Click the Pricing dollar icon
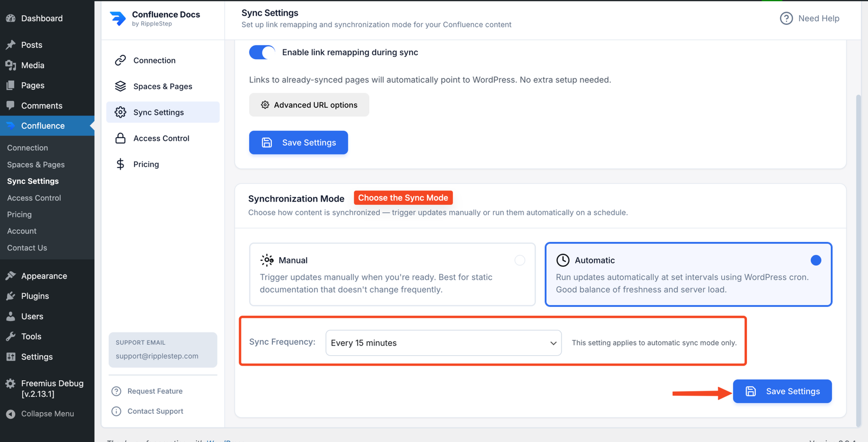 (120, 164)
